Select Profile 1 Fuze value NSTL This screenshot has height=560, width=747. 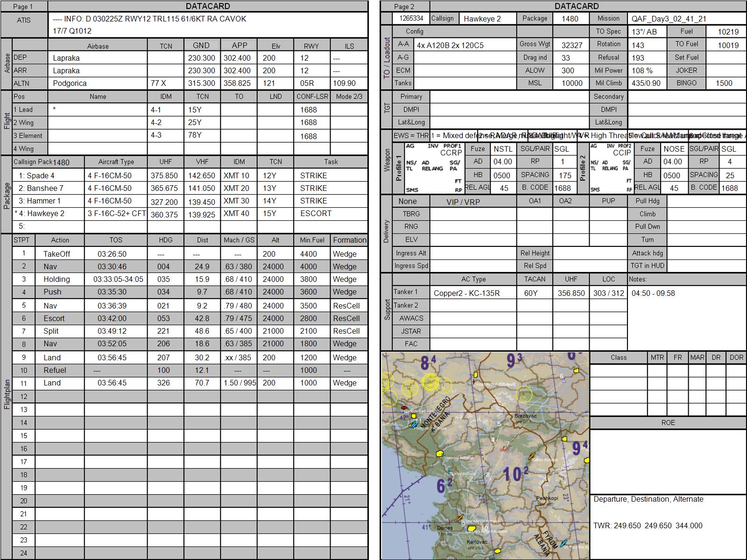coord(503,149)
